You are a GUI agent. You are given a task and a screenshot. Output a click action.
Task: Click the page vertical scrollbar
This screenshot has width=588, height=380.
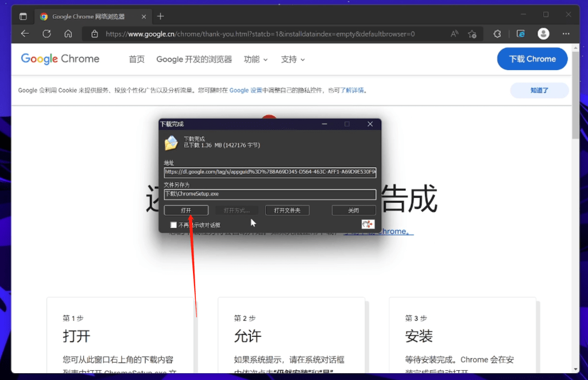click(575, 96)
